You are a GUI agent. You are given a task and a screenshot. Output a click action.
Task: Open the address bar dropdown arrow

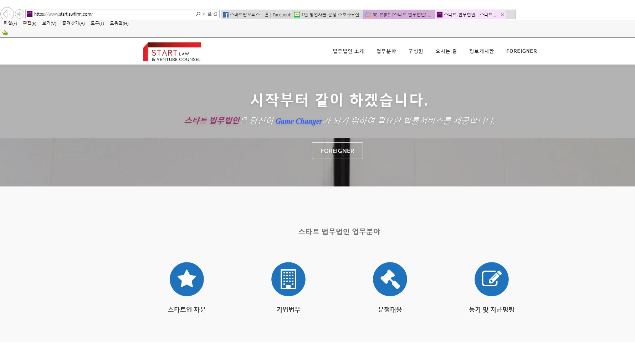coord(204,14)
